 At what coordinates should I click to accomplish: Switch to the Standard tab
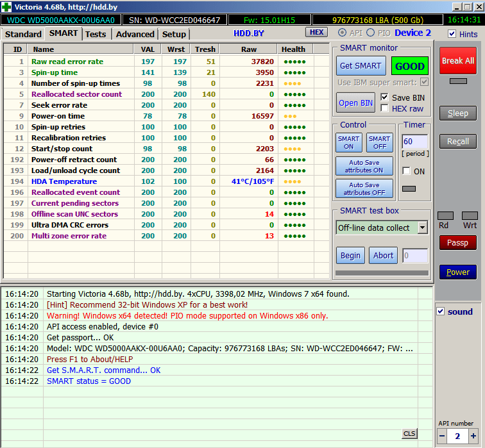(23, 34)
